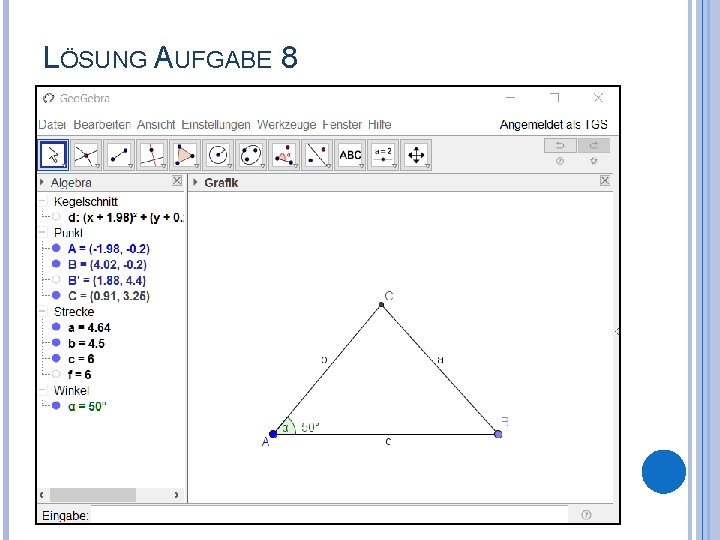Click the Angemeldet als account link
The image size is (720, 540).
554,125
